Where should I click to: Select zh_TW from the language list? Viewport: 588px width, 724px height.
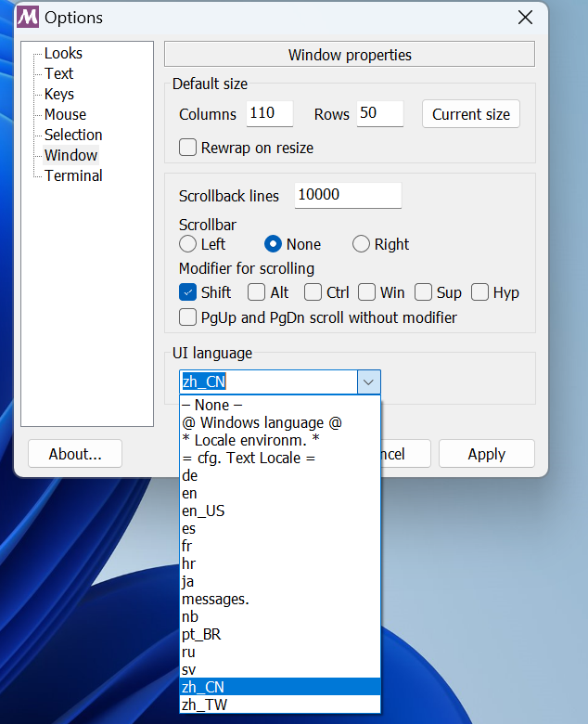(280, 705)
